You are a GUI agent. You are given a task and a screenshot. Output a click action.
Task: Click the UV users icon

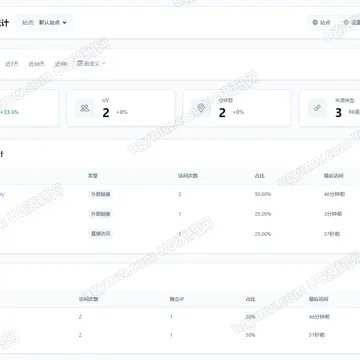(x=85, y=108)
